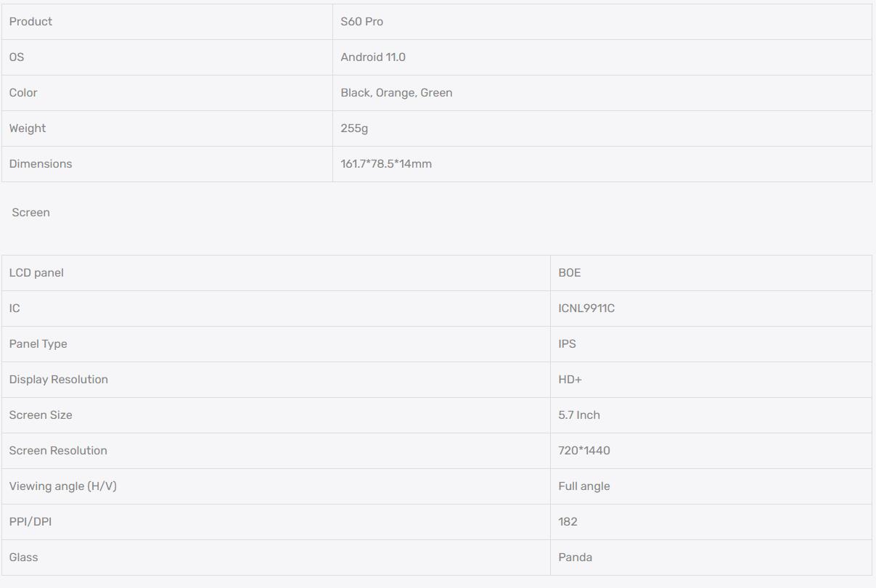Click the Black, Orange, Green color value

tap(396, 93)
